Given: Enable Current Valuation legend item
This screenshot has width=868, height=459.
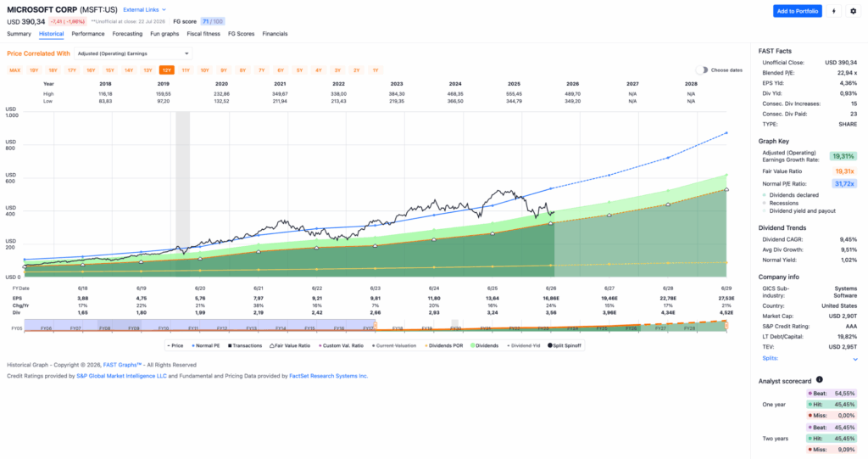Looking at the screenshot, I should coord(395,345).
